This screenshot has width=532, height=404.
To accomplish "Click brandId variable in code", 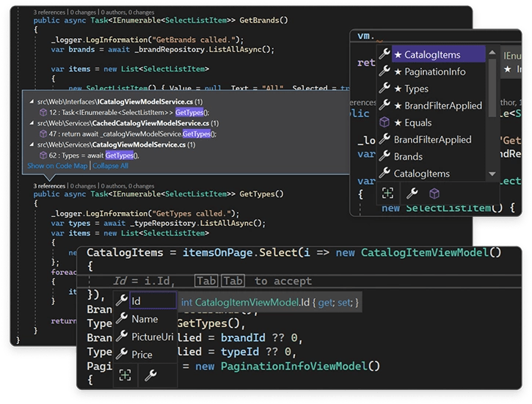I will [x=243, y=338].
